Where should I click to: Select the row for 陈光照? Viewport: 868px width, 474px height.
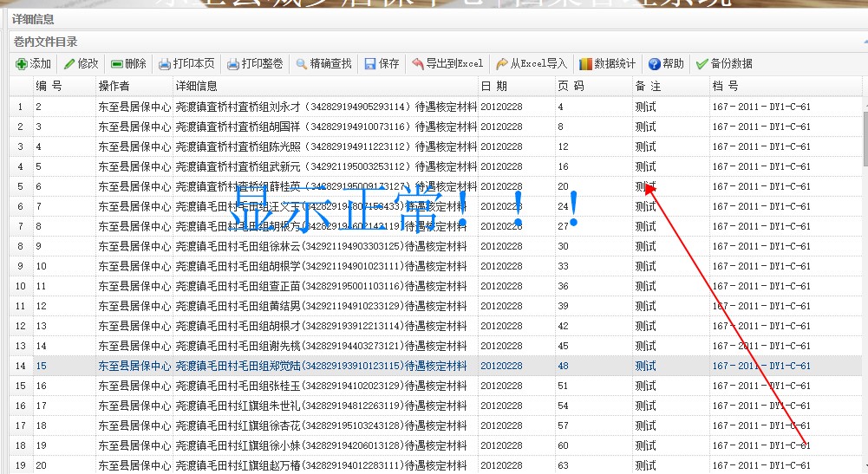pos(435,146)
